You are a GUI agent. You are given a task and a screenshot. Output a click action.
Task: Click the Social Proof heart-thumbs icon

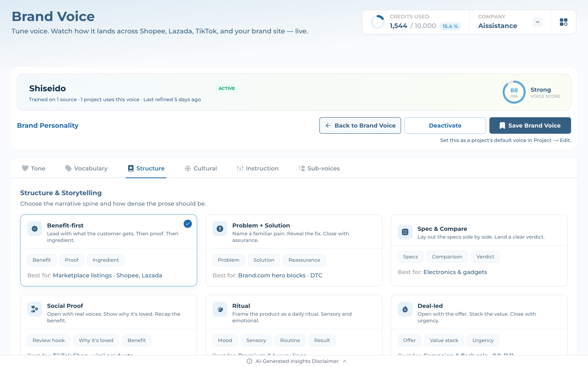click(x=35, y=309)
